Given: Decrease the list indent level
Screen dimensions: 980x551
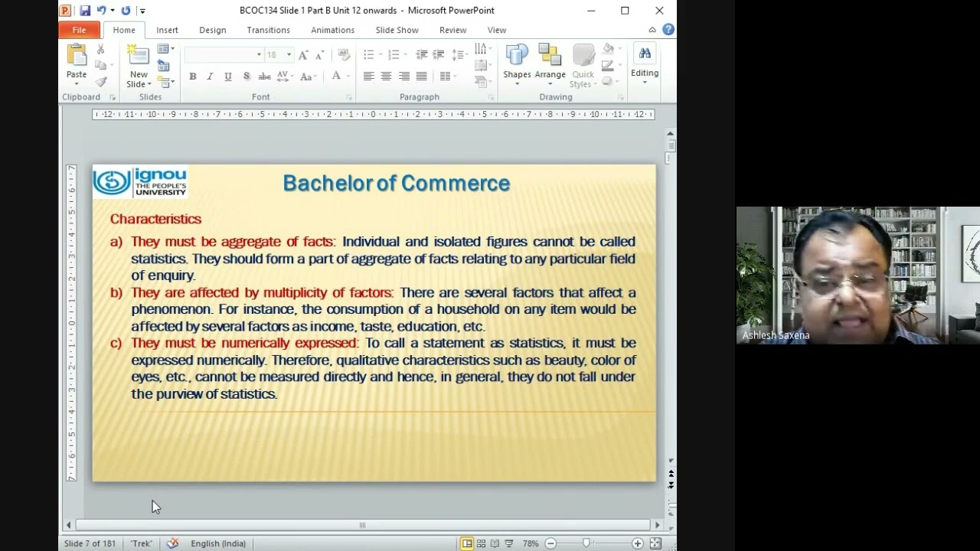Looking at the screenshot, I should [421, 55].
